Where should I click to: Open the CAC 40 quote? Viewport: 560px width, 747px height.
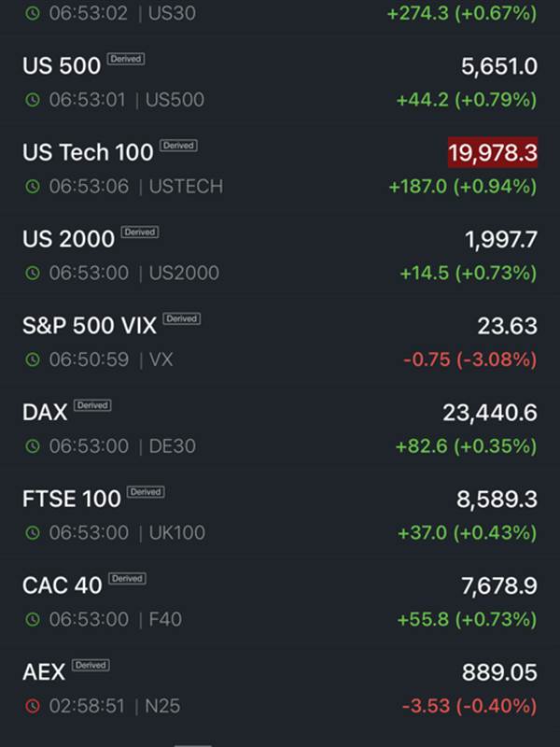280,601
